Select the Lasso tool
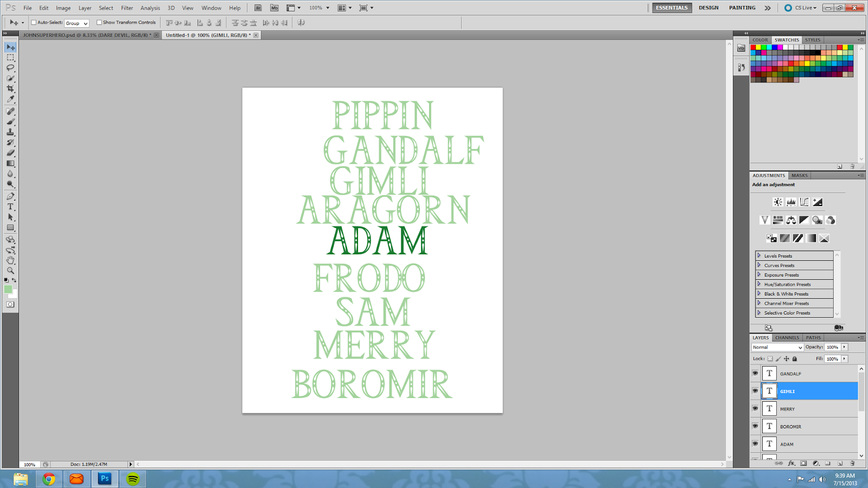 pyautogui.click(x=10, y=68)
